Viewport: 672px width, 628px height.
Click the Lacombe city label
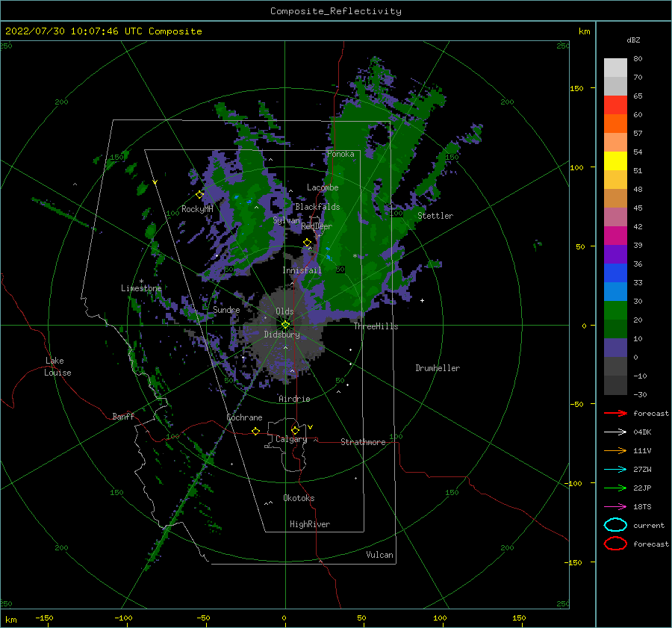click(x=323, y=187)
